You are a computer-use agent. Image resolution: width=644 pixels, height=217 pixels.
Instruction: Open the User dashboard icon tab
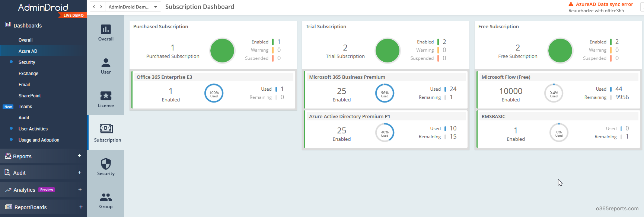tap(106, 66)
